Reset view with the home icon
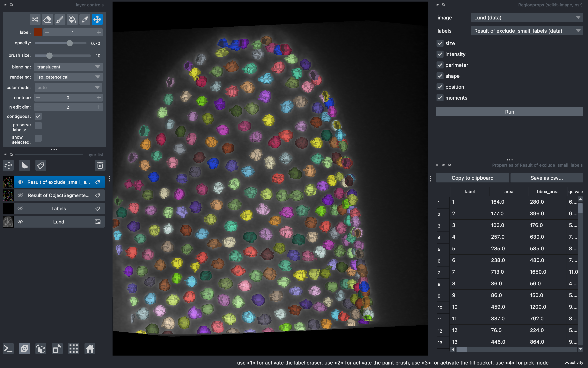Screen dimensions: 588x368 (x=90, y=349)
